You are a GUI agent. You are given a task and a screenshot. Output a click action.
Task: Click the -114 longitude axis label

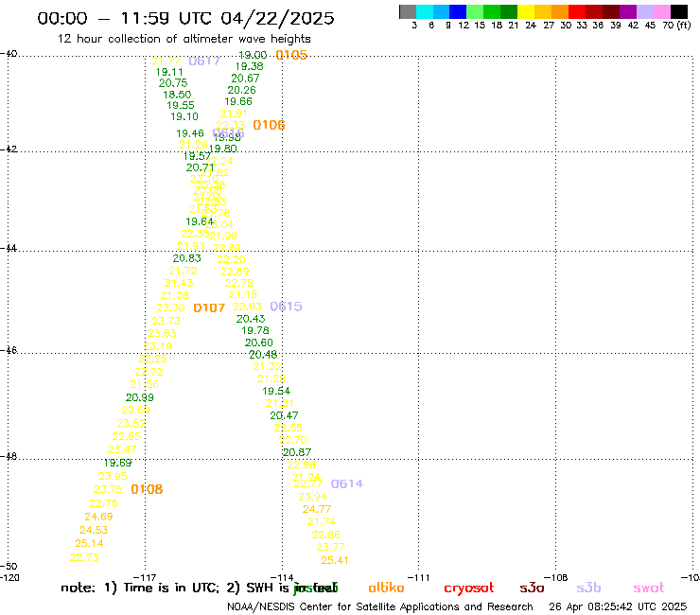(282, 577)
